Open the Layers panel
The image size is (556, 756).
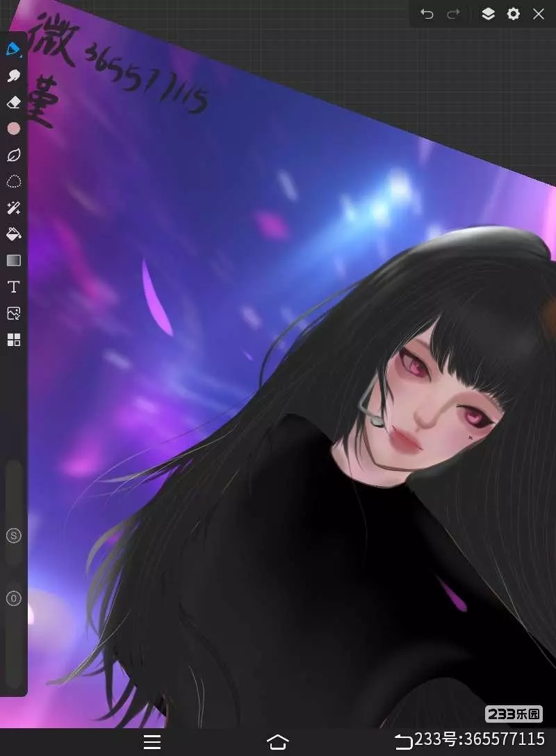(x=488, y=14)
